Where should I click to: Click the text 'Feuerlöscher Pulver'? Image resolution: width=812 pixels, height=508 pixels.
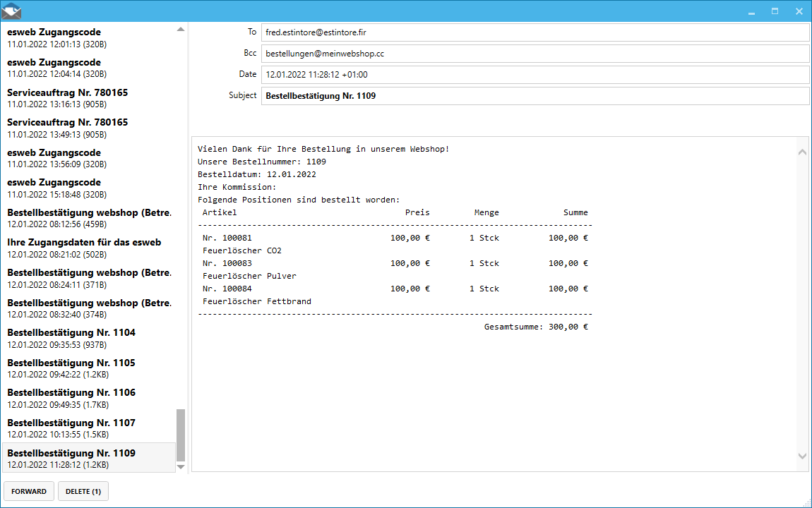point(250,276)
